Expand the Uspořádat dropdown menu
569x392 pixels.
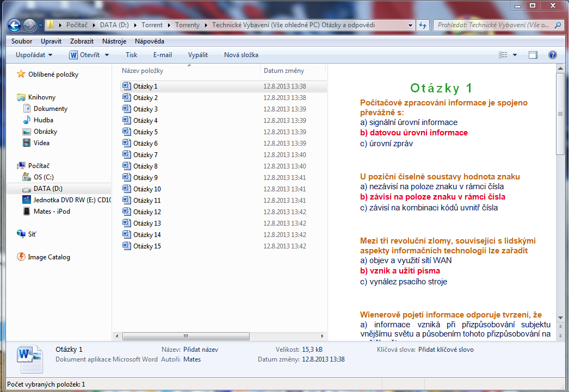(34, 55)
